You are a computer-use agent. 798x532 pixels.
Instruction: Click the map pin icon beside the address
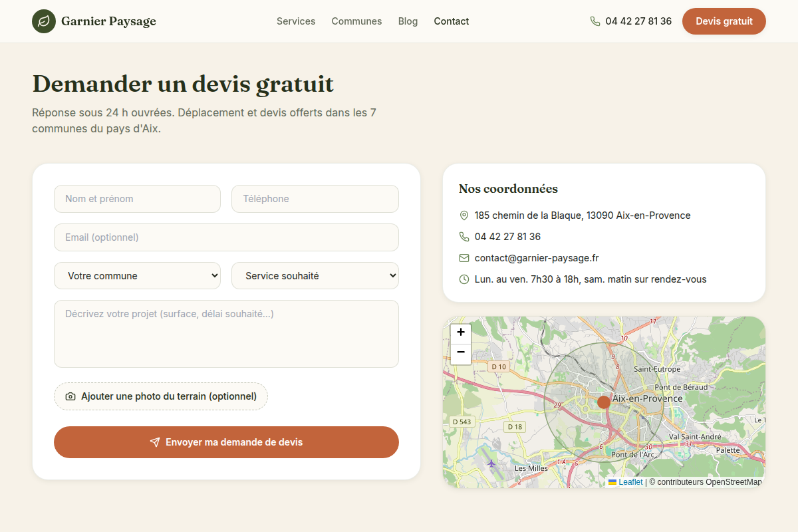(464, 215)
